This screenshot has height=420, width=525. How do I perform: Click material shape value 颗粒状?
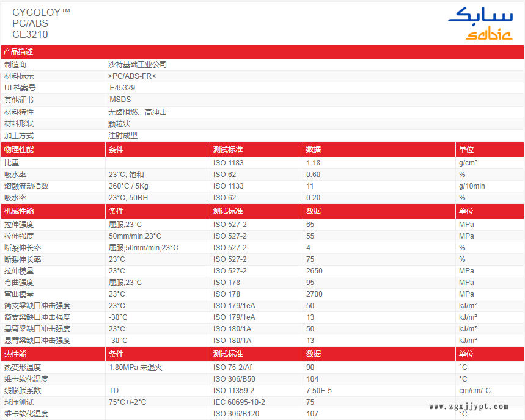coord(119,124)
